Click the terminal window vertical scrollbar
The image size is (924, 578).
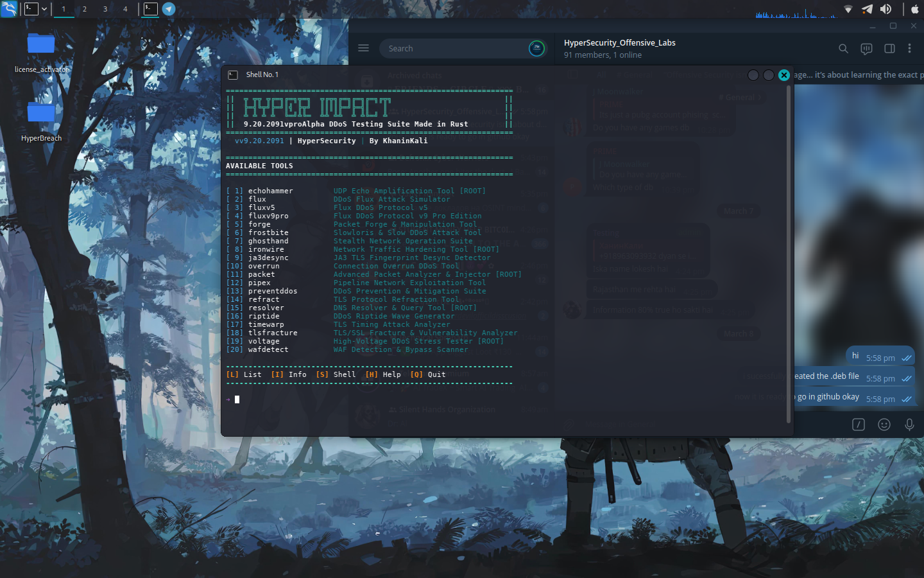(x=788, y=254)
